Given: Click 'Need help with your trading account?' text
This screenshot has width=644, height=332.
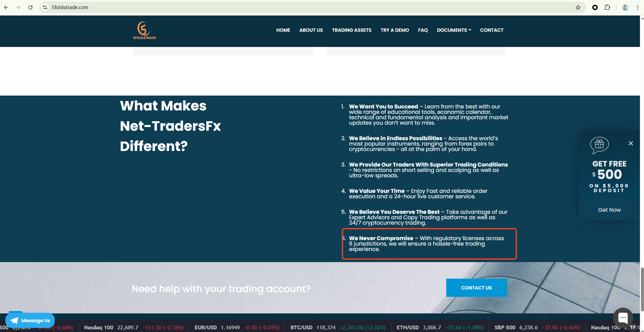Looking at the screenshot, I should (x=221, y=289).
